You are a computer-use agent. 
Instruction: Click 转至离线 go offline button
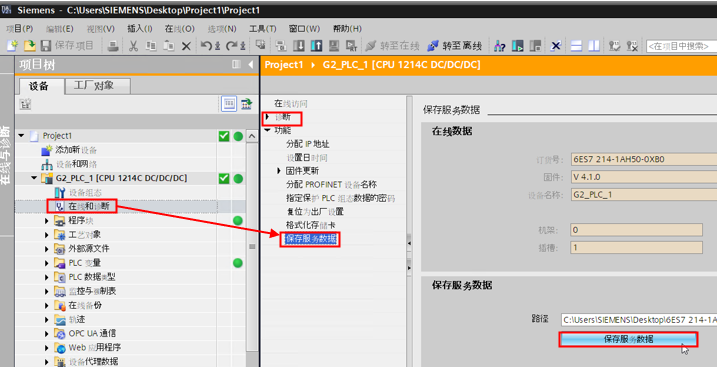[455, 46]
